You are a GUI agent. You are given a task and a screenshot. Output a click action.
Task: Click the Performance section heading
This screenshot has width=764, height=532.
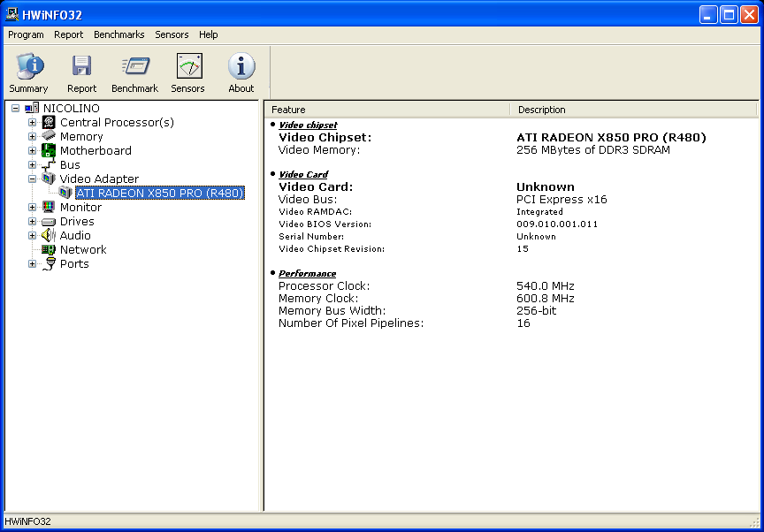[308, 274]
